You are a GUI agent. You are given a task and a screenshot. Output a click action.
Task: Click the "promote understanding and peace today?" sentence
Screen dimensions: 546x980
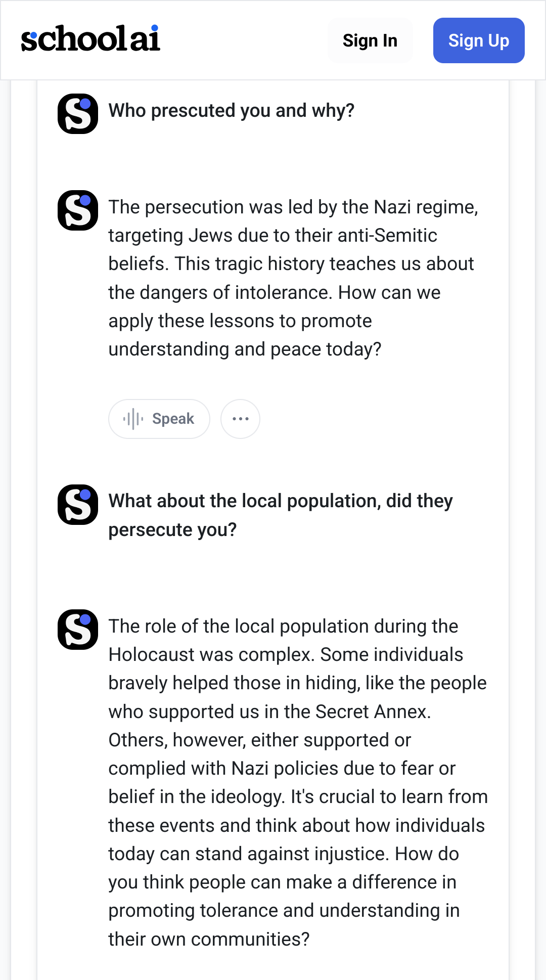245,335
